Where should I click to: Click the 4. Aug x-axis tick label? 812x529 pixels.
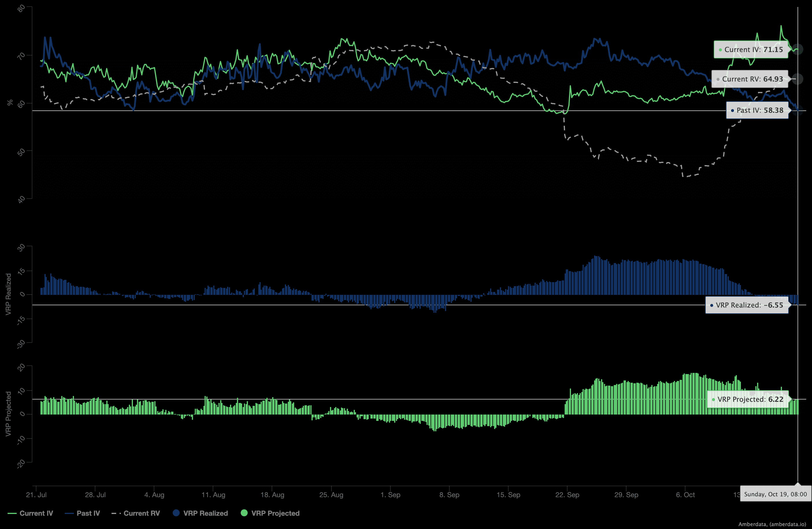point(154,495)
